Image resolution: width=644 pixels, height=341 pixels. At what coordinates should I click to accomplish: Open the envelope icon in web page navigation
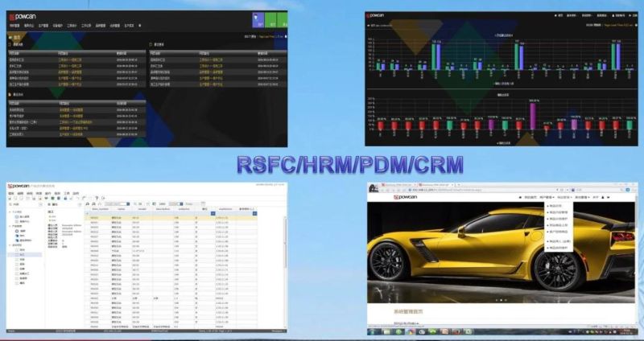click(609, 197)
